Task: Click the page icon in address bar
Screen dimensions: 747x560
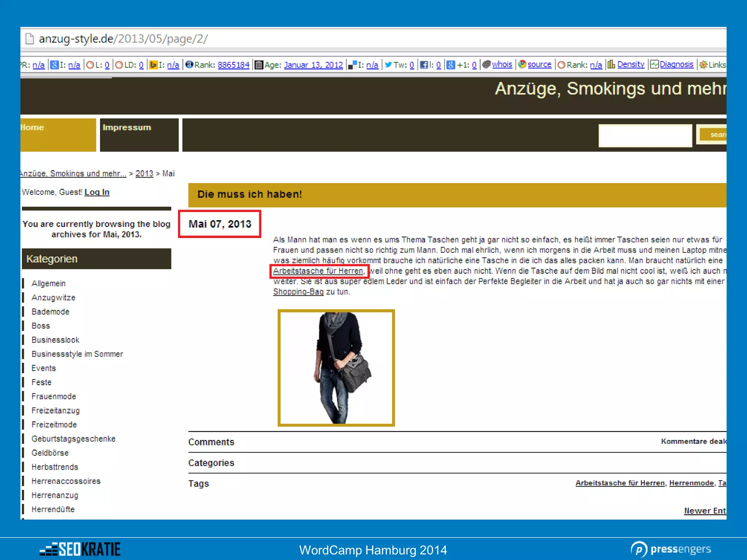Action: point(30,39)
